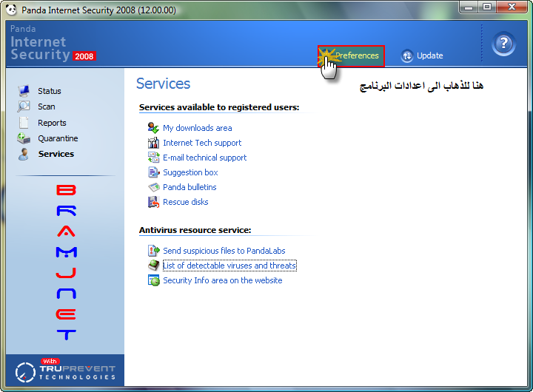Screen dimensions: 533x392
Task: Select the Services section
Action: pyautogui.click(x=56, y=154)
